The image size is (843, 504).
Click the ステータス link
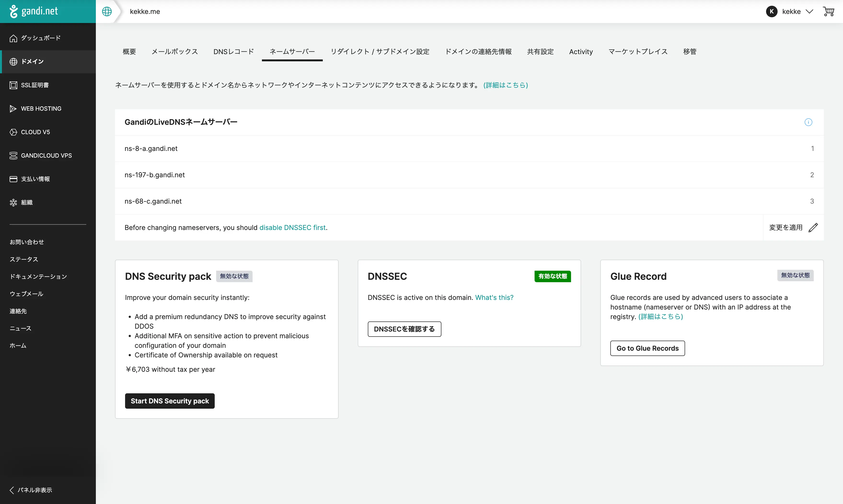click(x=24, y=259)
